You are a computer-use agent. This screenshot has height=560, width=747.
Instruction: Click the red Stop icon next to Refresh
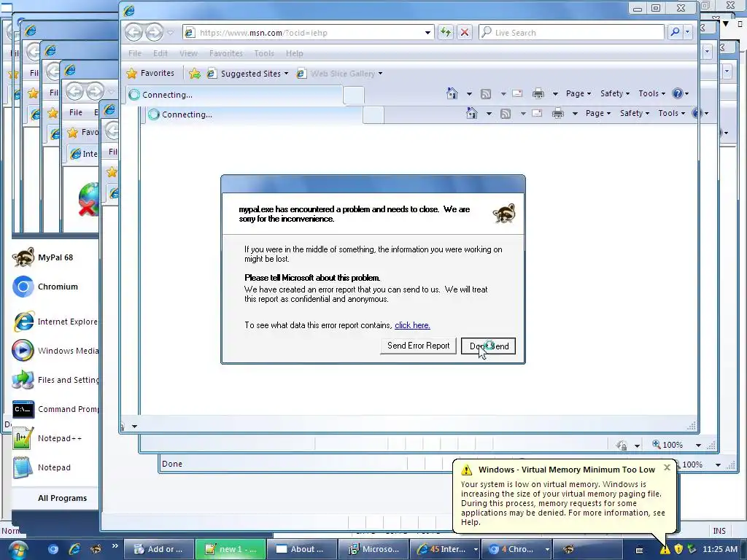pyautogui.click(x=465, y=32)
